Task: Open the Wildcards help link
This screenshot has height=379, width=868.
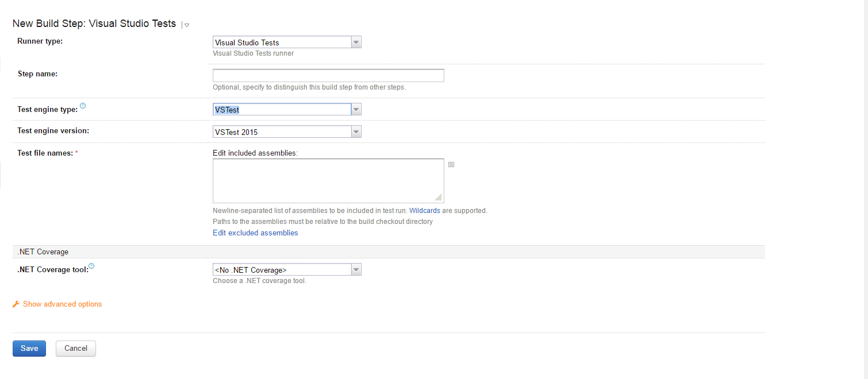Action: (425, 210)
